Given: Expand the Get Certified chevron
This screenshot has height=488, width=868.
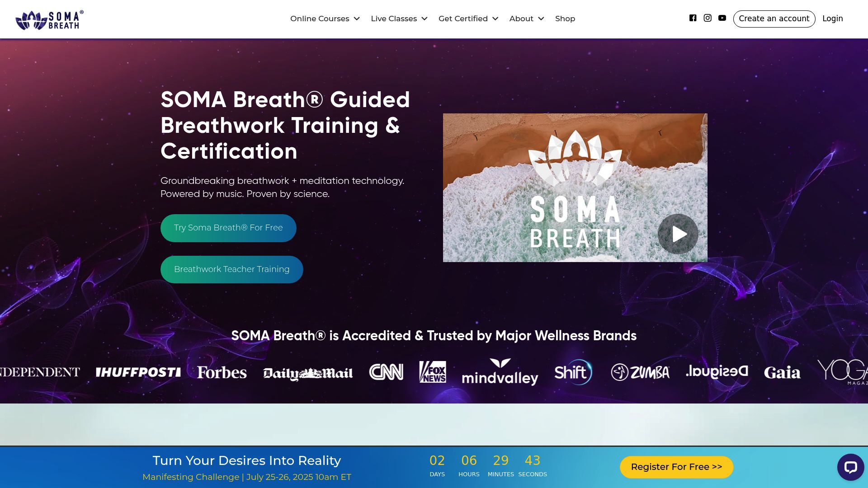Looking at the screenshot, I should coord(495,19).
